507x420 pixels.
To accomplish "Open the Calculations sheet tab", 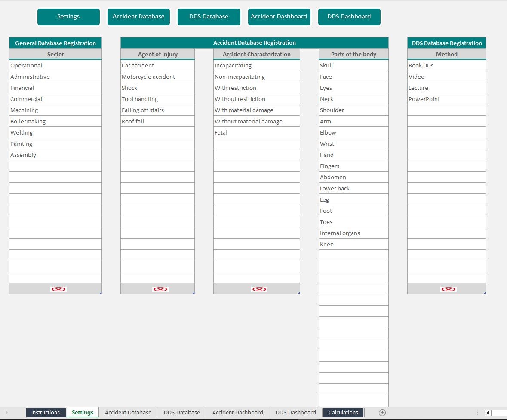I will 343,412.
